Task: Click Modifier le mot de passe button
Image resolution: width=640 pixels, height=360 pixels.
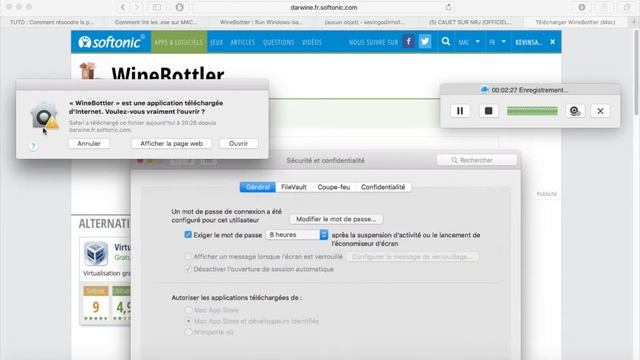Action: (x=336, y=219)
